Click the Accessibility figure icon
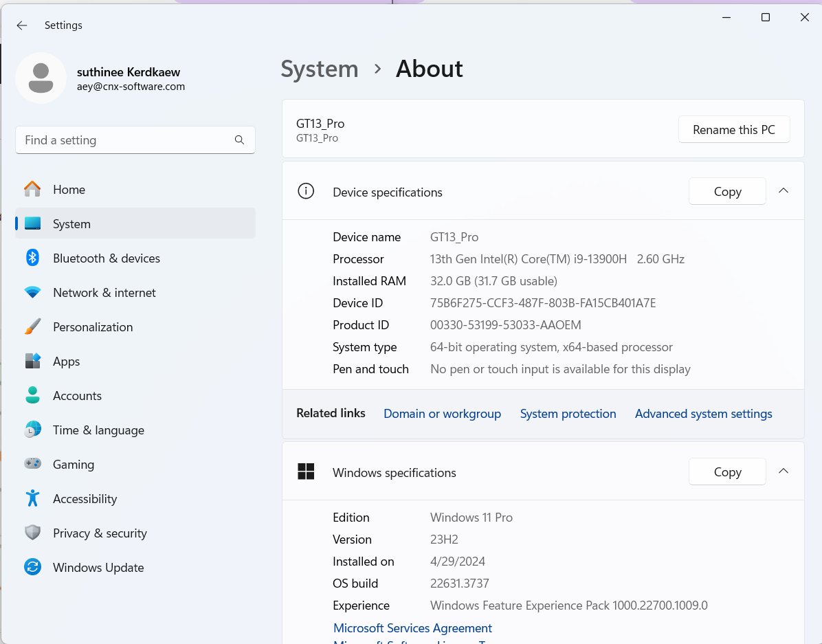The height and width of the screenshot is (644, 822). 32,498
